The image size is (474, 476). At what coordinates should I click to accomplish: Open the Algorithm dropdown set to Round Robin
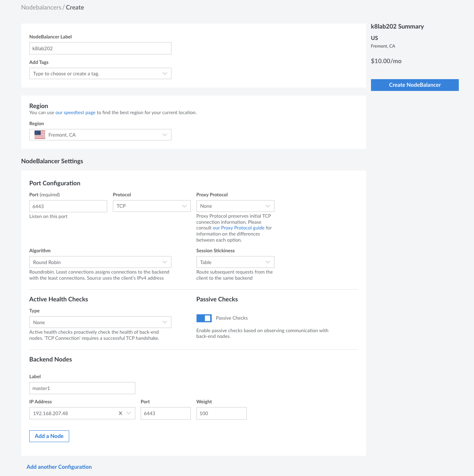(100, 262)
